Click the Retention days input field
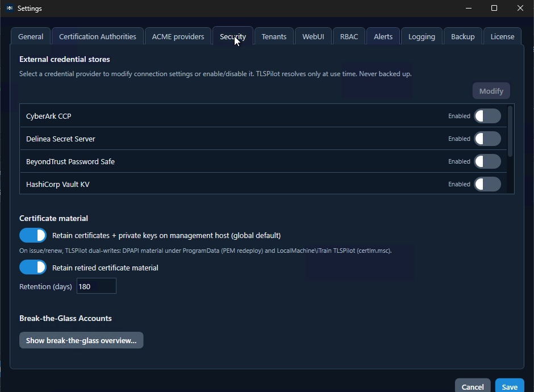534x392 pixels. pyautogui.click(x=97, y=286)
